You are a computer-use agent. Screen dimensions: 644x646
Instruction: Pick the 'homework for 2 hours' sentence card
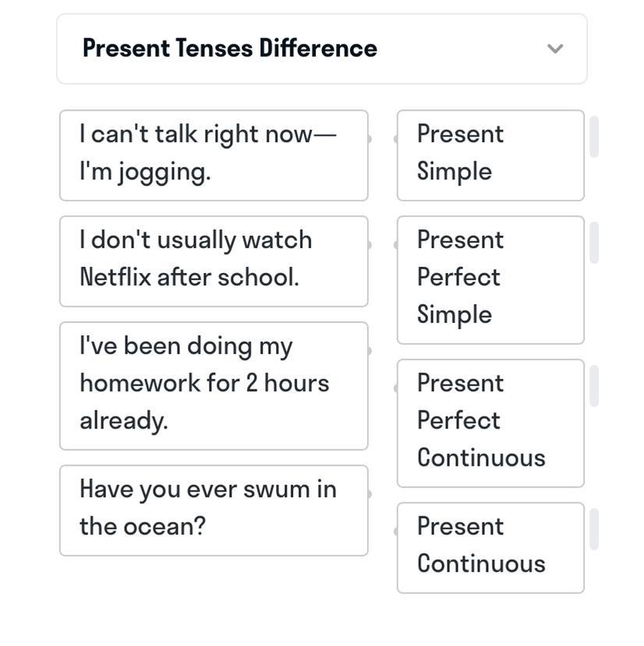pos(213,385)
